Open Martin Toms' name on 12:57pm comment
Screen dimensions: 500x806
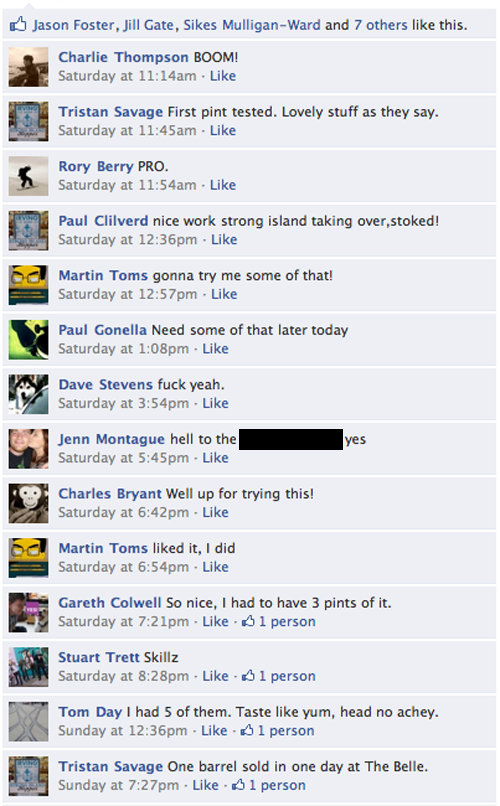[103, 276]
